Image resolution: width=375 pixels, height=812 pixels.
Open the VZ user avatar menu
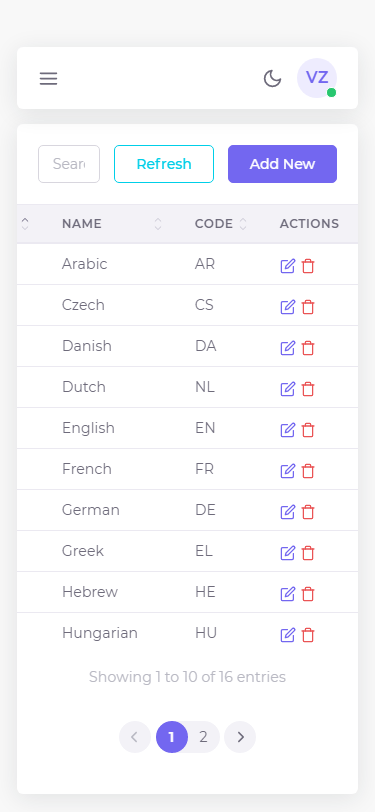pos(317,78)
